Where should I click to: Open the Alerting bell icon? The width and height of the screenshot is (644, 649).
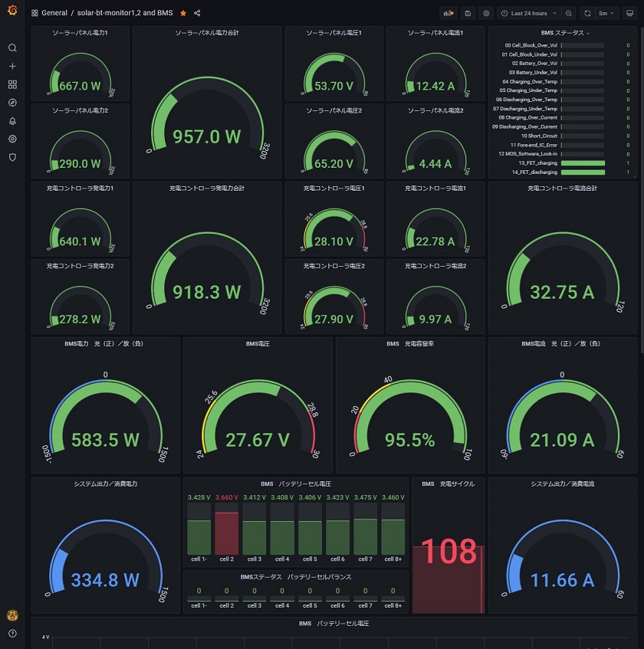pos(12,121)
